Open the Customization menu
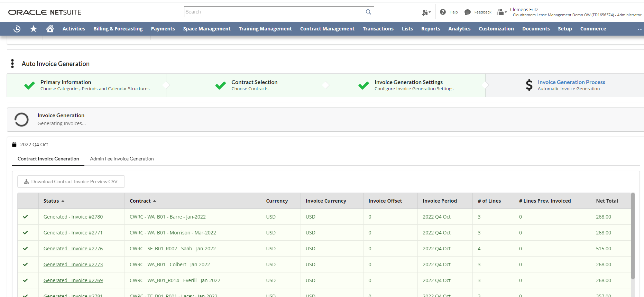Image resolution: width=644 pixels, height=297 pixels. [x=496, y=29]
